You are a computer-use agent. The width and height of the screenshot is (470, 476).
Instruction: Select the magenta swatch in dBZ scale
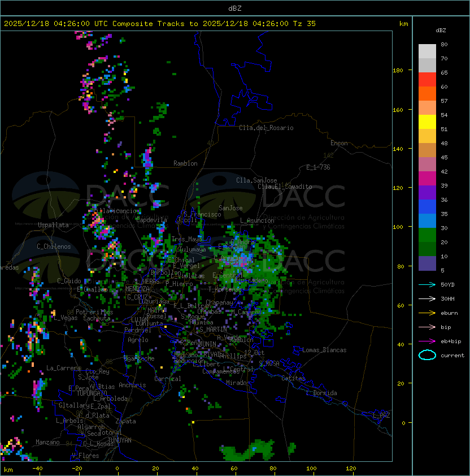[427, 179]
